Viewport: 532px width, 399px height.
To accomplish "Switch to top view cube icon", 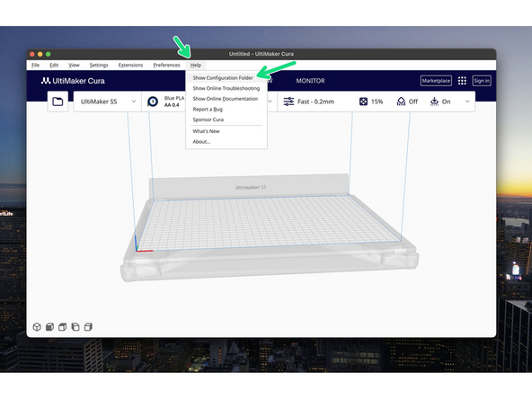I will [62, 327].
